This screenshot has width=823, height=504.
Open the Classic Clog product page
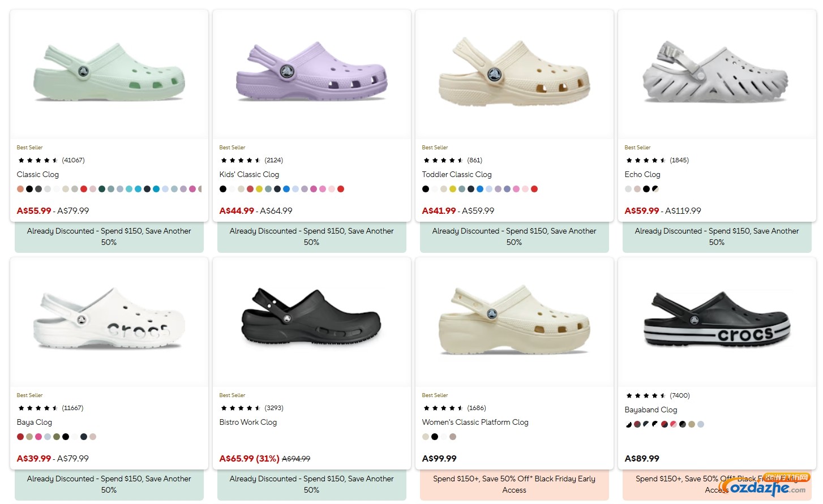tap(37, 174)
